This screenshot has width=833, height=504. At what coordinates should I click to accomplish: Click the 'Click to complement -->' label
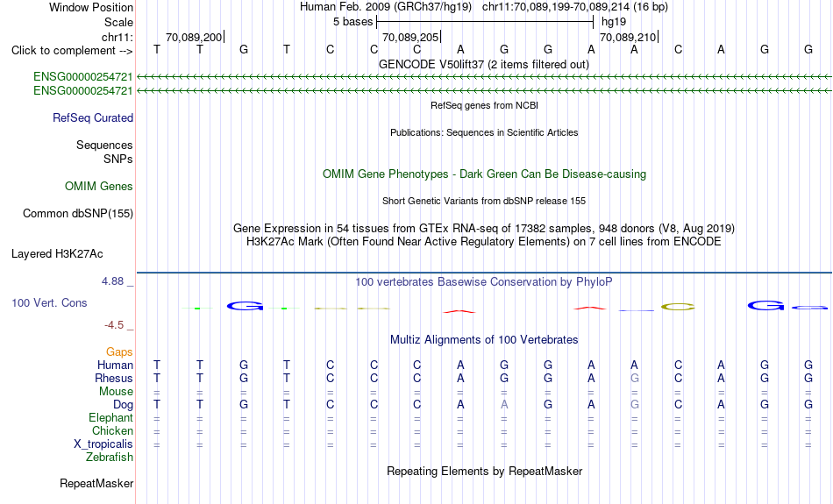click(72, 51)
